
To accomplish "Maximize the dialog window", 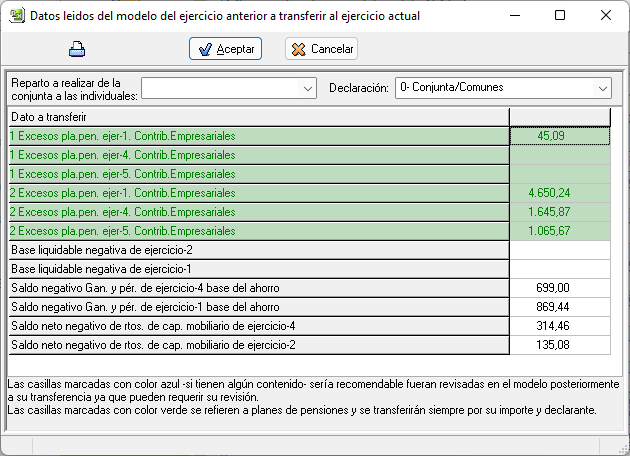I will [x=560, y=15].
